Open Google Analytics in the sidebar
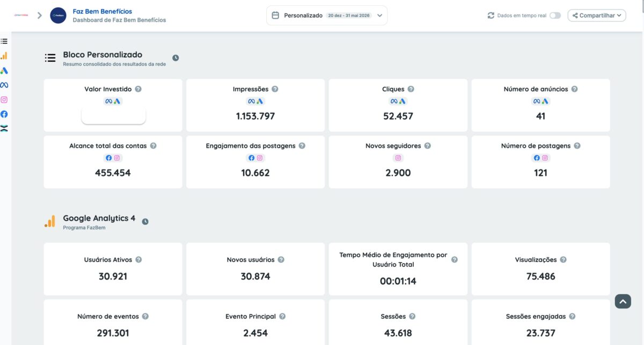The width and height of the screenshot is (644, 345). tap(4, 56)
